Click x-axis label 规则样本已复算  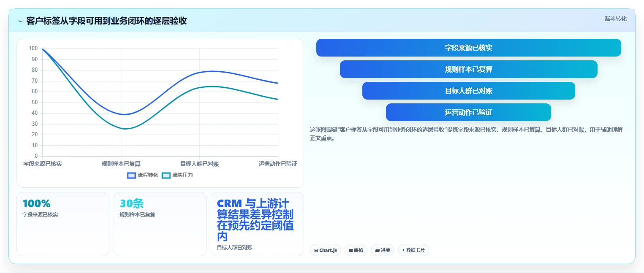(x=121, y=164)
